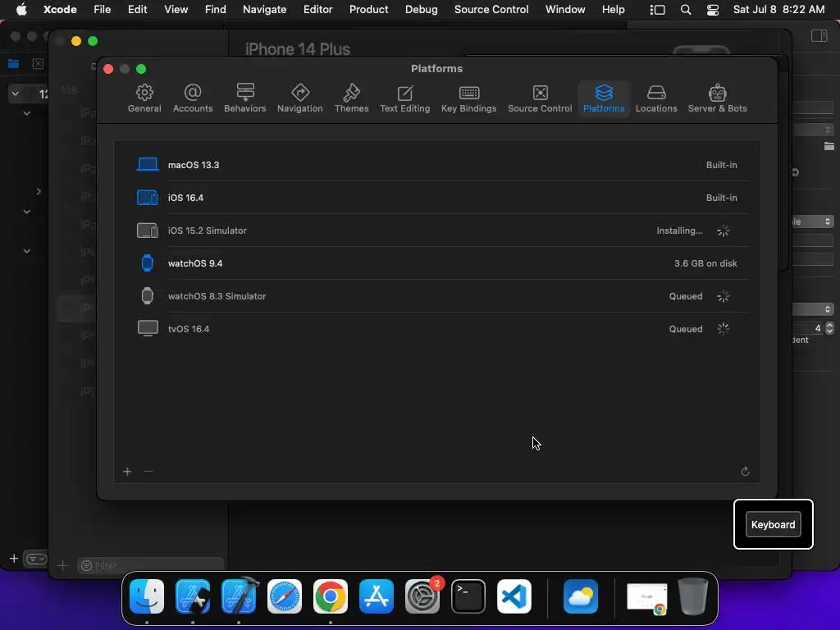Click the iOS 15.2 installing progress spinner
Image resolution: width=840 pixels, height=630 pixels.
[x=724, y=231]
